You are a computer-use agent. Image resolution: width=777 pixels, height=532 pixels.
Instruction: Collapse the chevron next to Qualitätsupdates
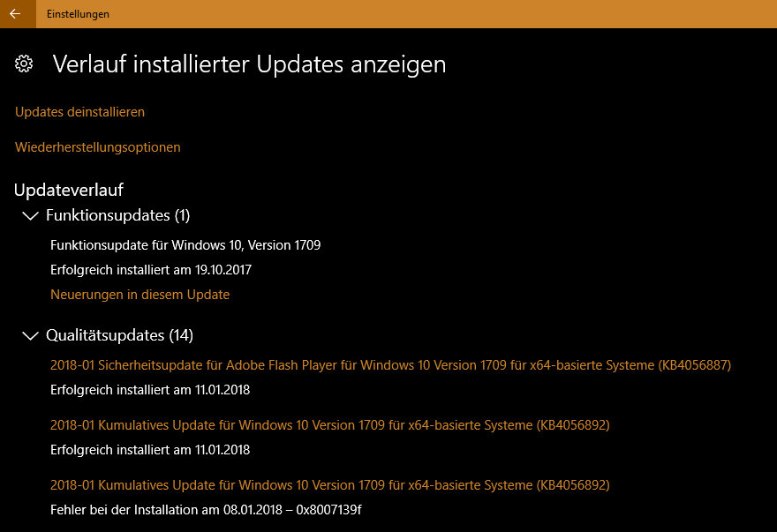point(31,335)
